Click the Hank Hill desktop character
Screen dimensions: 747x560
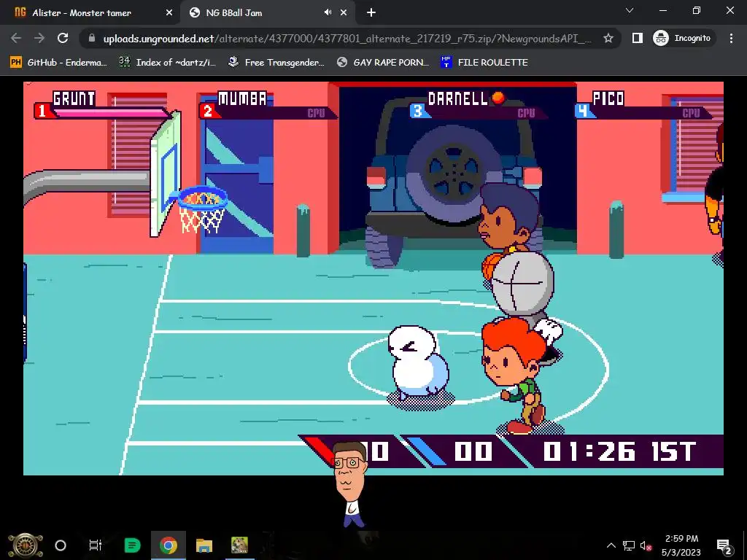(x=349, y=483)
